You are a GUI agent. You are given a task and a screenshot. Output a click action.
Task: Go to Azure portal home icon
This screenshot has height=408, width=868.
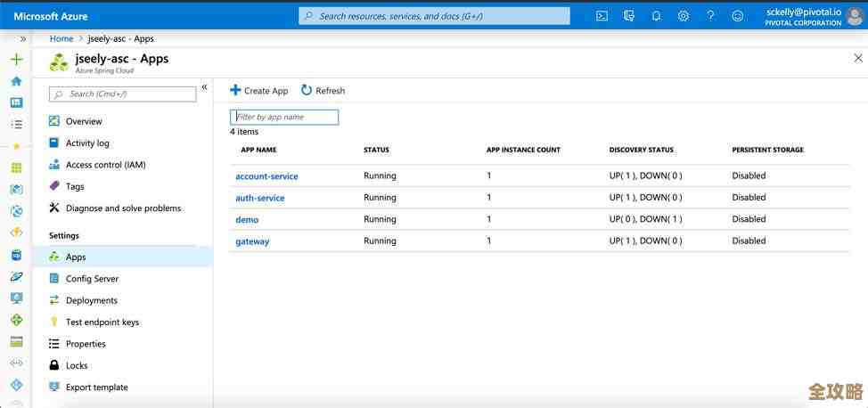[16, 81]
